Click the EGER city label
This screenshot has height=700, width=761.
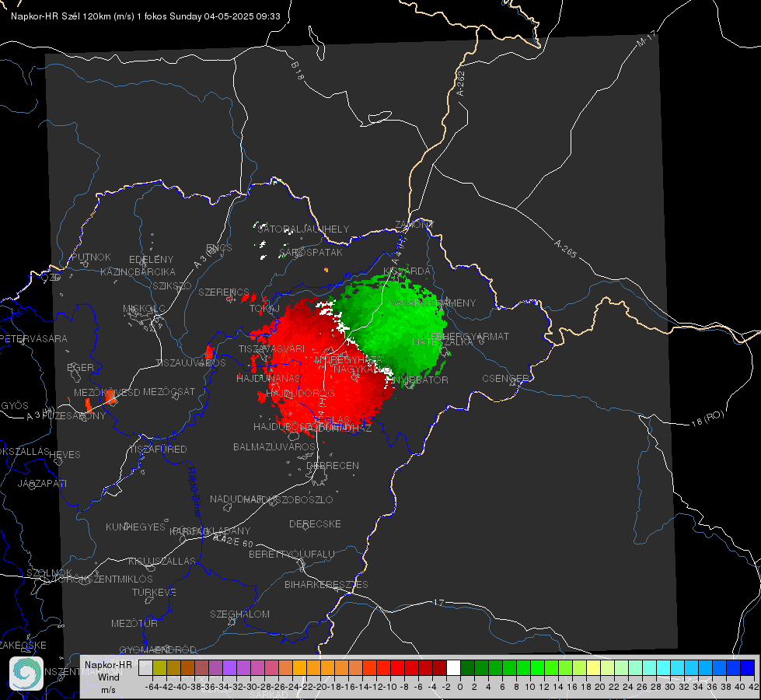pyautogui.click(x=80, y=367)
